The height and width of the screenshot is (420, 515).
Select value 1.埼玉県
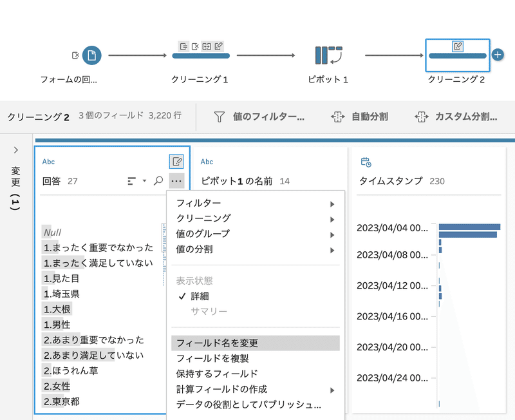click(61, 294)
